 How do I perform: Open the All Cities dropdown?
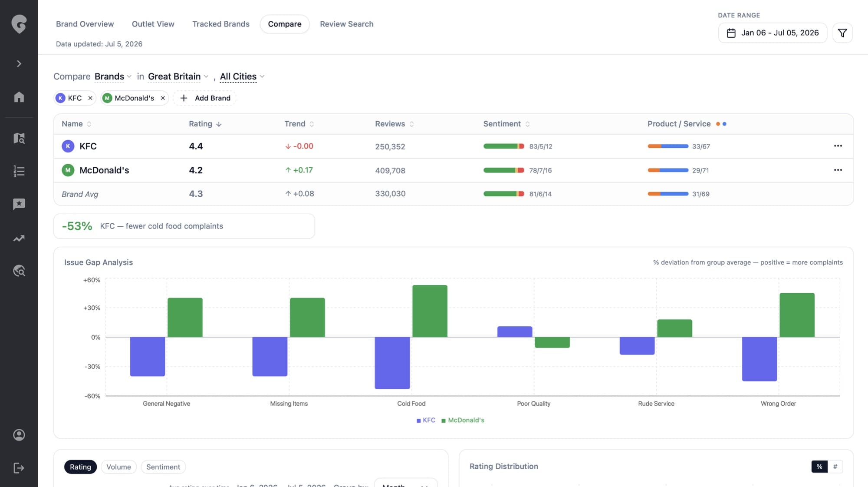pyautogui.click(x=242, y=76)
